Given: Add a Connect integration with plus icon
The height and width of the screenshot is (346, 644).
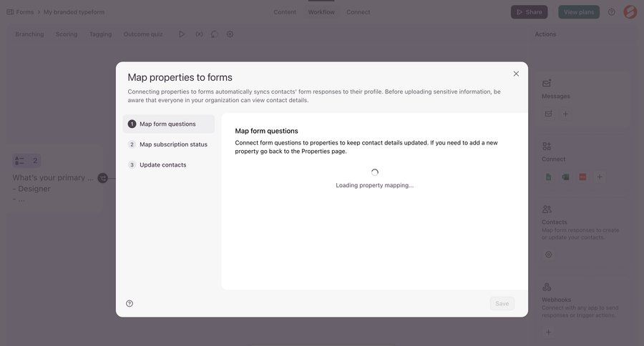Looking at the screenshot, I should (x=600, y=177).
